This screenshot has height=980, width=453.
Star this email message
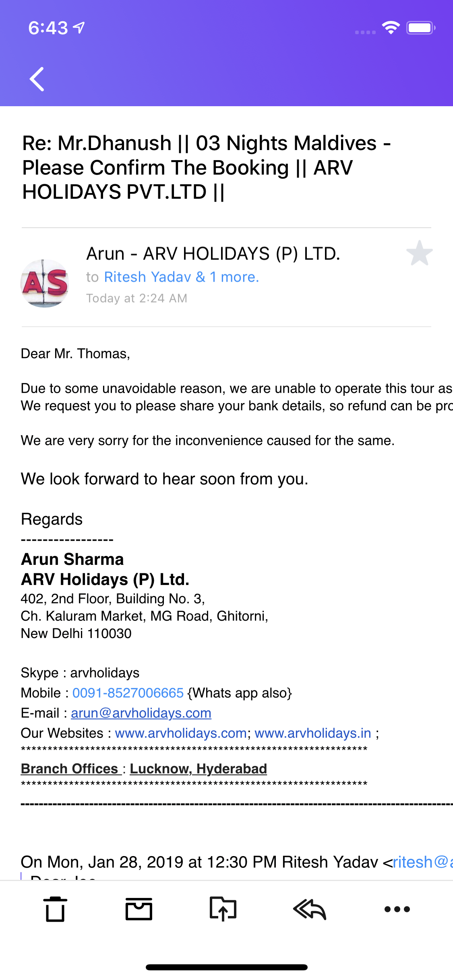419,253
